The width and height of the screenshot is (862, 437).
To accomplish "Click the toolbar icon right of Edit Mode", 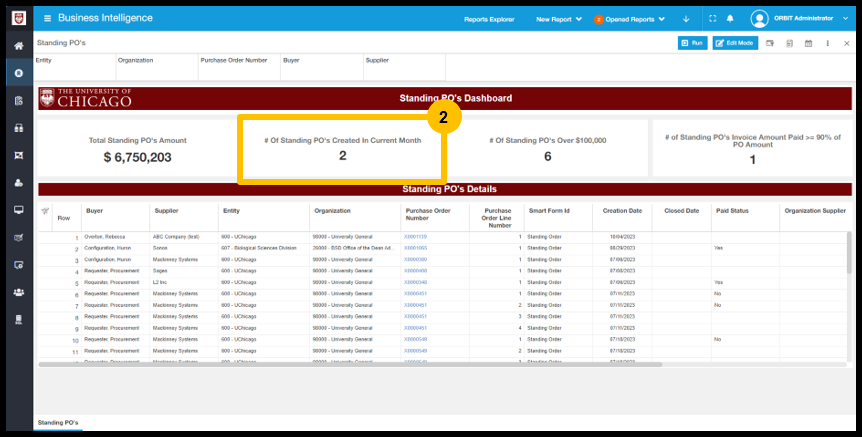I will point(770,43).
